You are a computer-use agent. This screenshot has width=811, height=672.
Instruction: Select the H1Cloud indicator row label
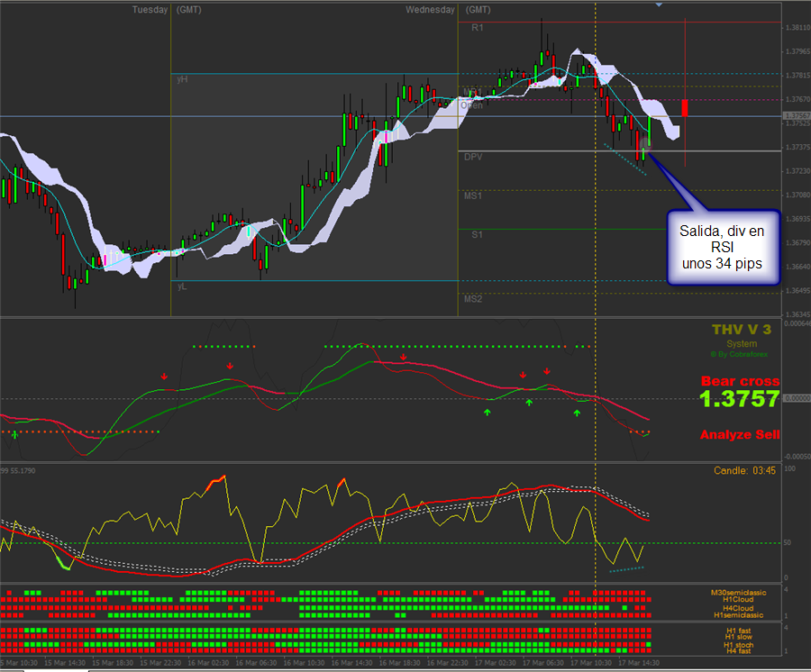pos(738,599)
